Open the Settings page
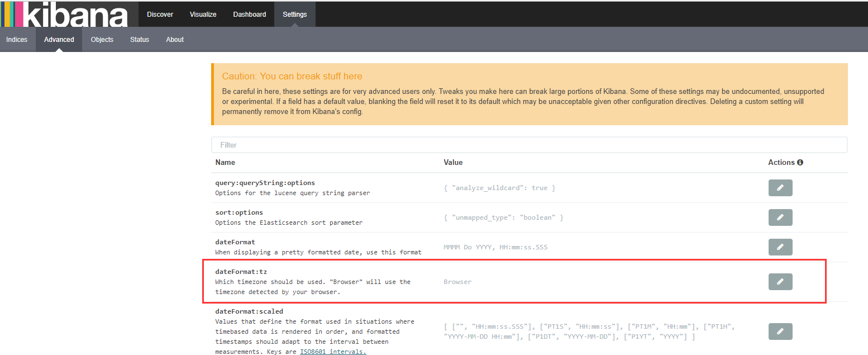This screenshot has width=868, height=355. [295, 14]
